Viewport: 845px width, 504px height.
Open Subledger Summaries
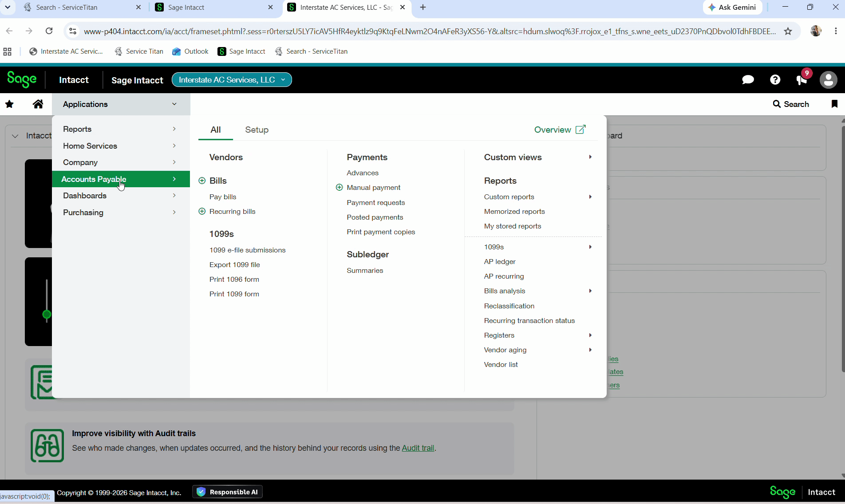pos(365,271)
